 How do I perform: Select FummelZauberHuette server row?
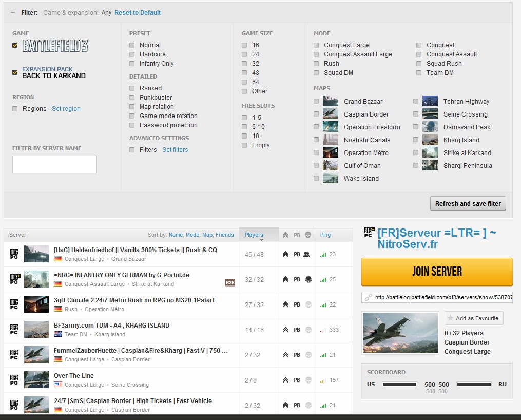(178, 355)
